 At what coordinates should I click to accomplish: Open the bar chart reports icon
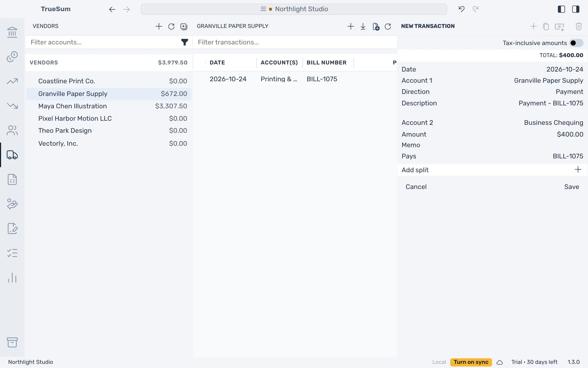(12, 278)
